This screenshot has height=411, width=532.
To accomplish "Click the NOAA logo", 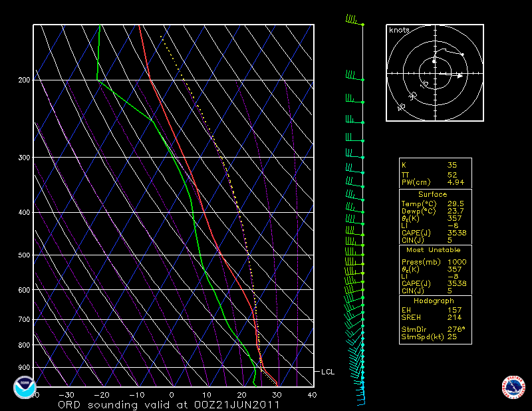I will tap(25, 387).
